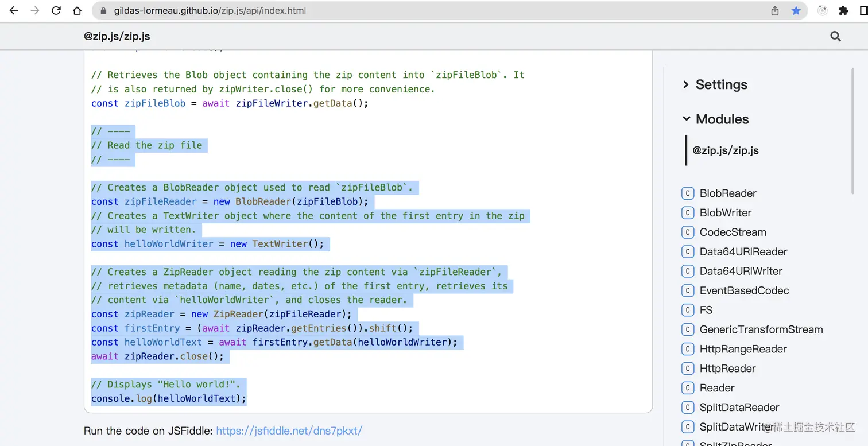868x446 pixels.
Task: Click the sidebar vertical scrollbar
Action: pos(852,132)
